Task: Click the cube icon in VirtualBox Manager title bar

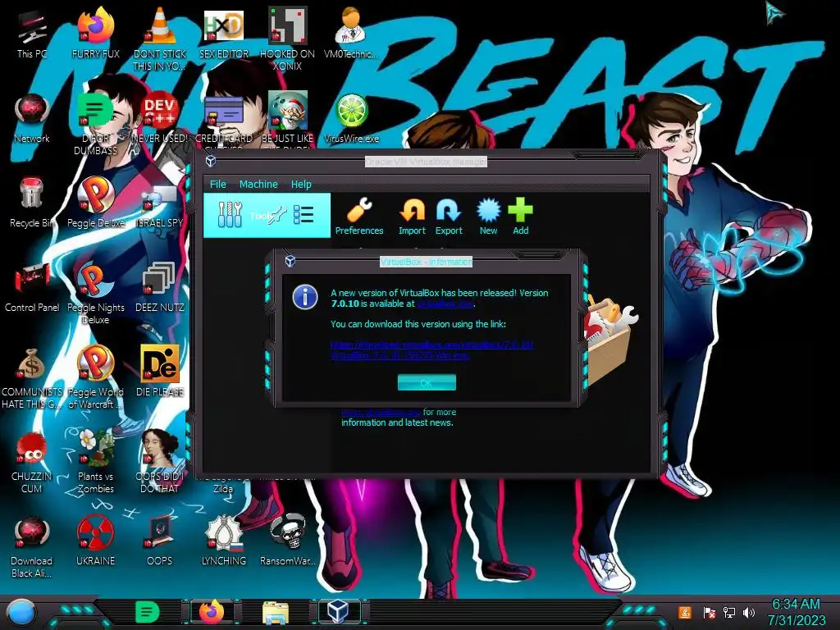Action: 211,161
